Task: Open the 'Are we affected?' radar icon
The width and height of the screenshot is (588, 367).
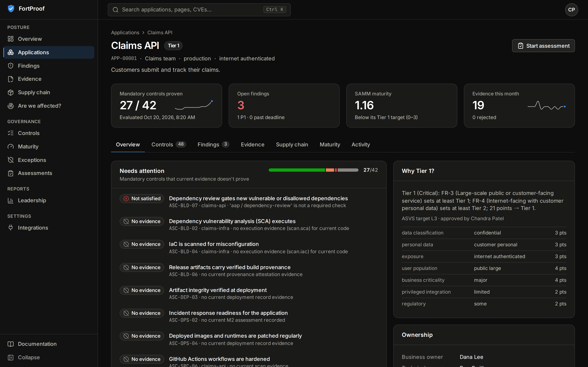Action: (10, 106)
